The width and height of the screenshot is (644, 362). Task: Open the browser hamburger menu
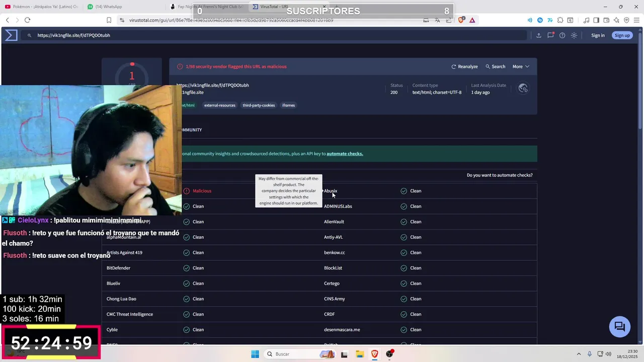coord(636,20)
